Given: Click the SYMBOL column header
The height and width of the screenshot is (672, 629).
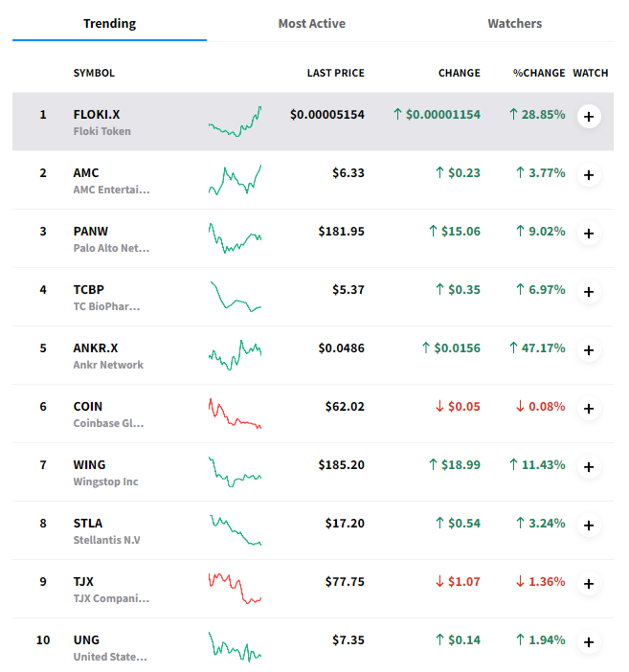Looking at the screenshot, I should pyautogui.click(x=94, y=73).
